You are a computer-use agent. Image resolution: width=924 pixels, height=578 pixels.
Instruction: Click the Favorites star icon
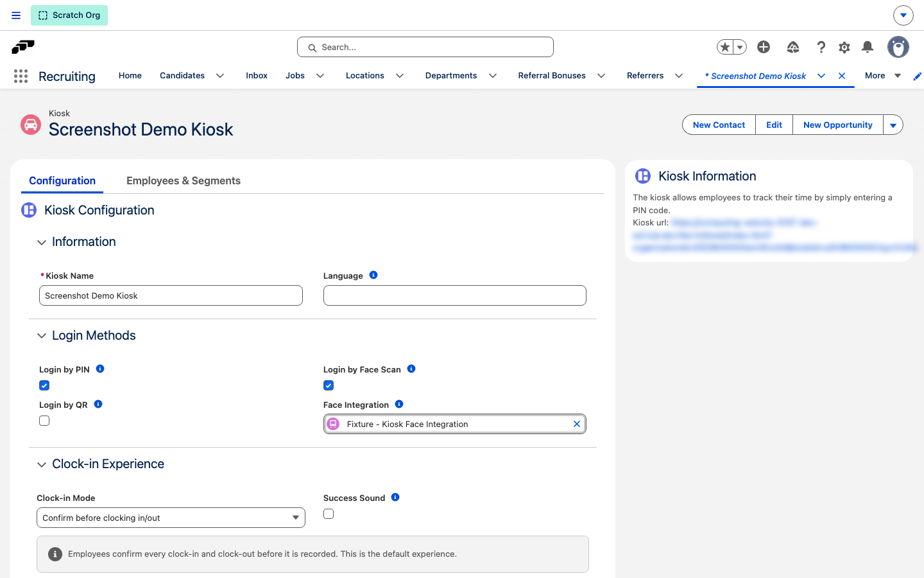pyautogui.click(x=725, y=47)
